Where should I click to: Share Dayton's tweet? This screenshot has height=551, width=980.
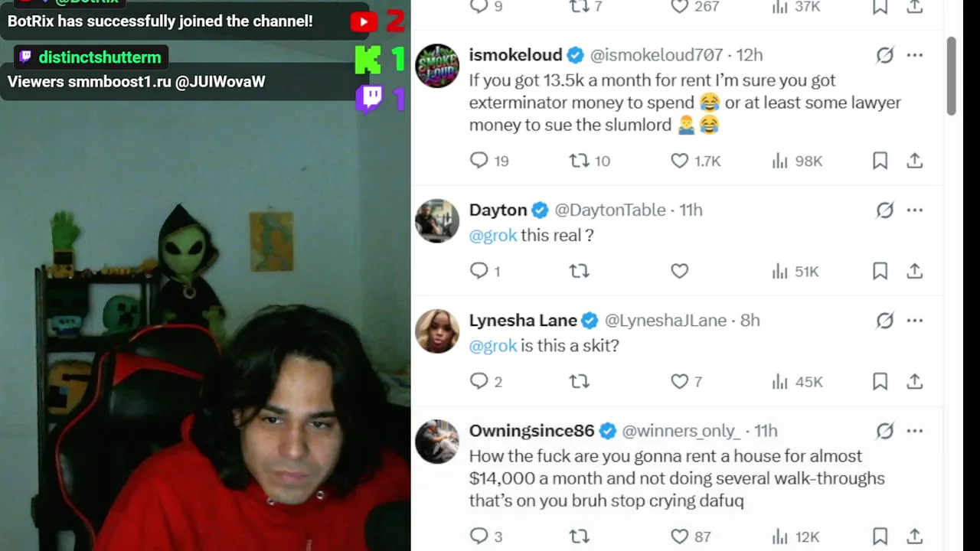pyautogui.click(x=914, y=271)
